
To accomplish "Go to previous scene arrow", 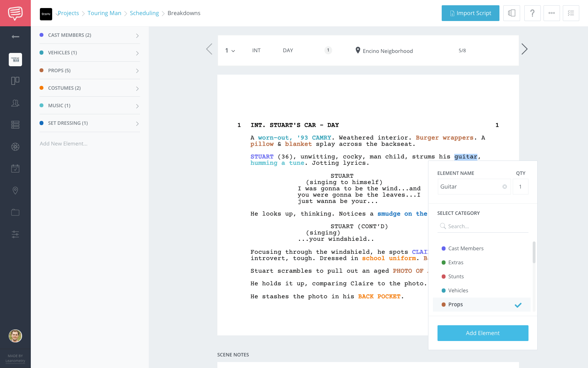I will [209, 49].
